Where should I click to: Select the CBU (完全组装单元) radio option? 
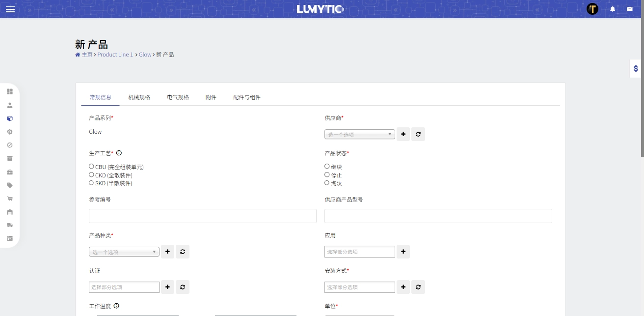tap(91, 167)
